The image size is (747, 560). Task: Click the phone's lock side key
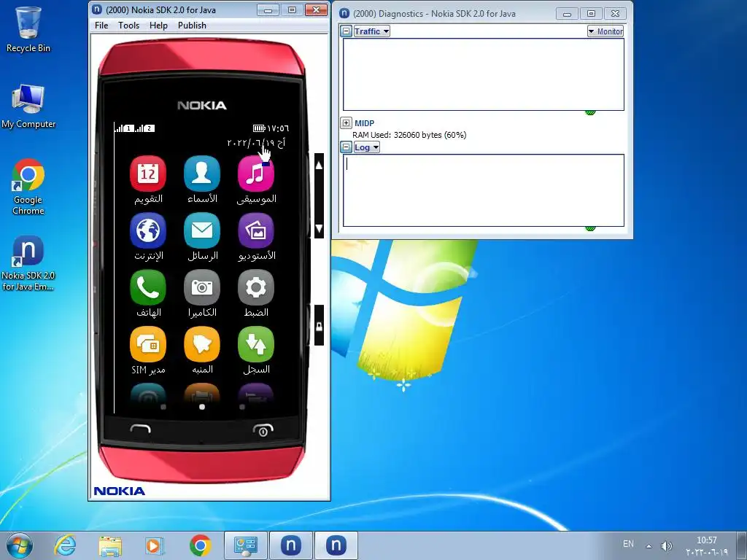pos(320,326)
